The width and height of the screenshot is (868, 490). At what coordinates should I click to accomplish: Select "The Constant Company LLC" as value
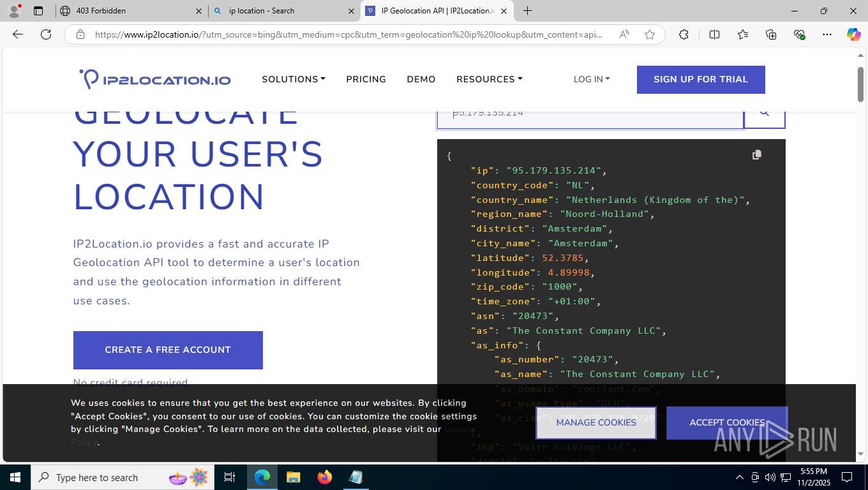[x=583, y=330]
